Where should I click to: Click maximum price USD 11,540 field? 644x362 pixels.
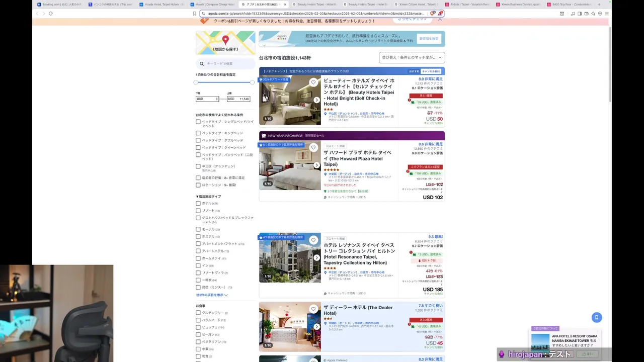point(238,99)
